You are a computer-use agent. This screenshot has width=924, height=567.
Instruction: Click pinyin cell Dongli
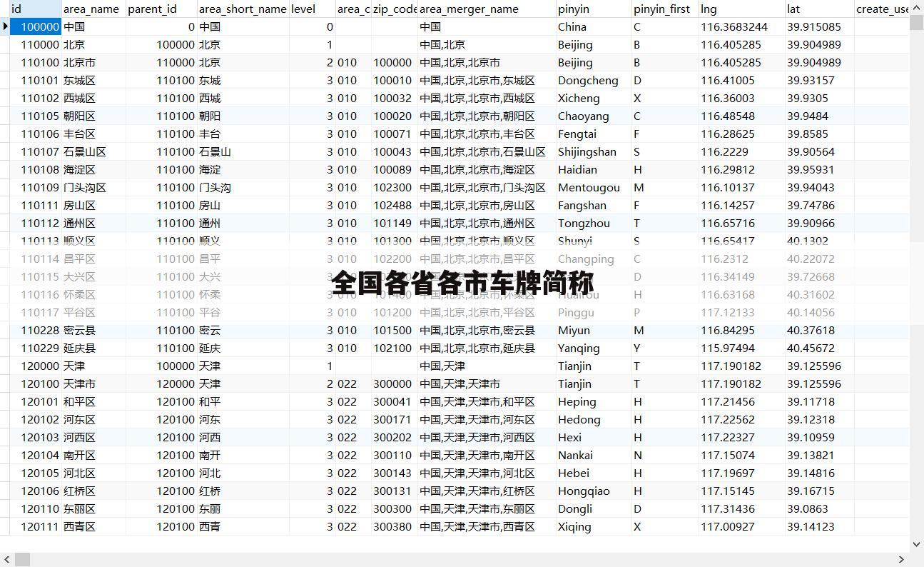click(594, 508)
